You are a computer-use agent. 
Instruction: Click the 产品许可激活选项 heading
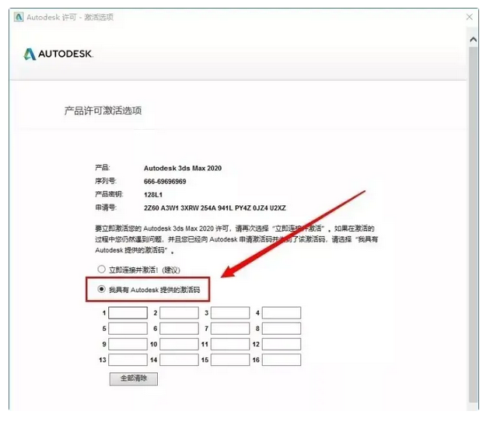(x=103, y=111)
